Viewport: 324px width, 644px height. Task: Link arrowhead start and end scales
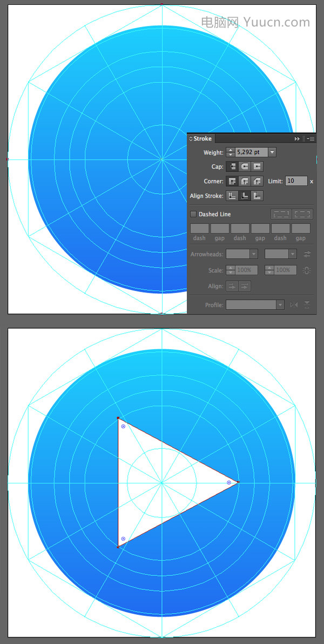click(x=307, y=270)
